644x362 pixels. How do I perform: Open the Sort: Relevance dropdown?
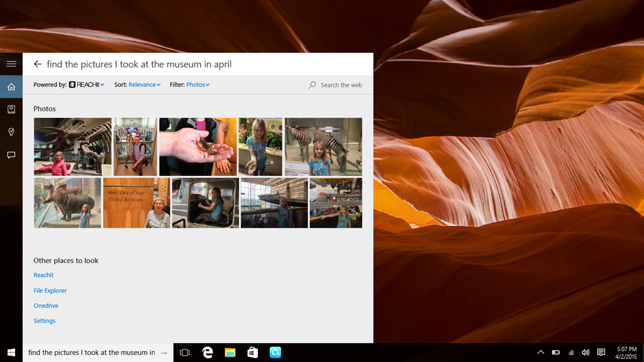144,85
